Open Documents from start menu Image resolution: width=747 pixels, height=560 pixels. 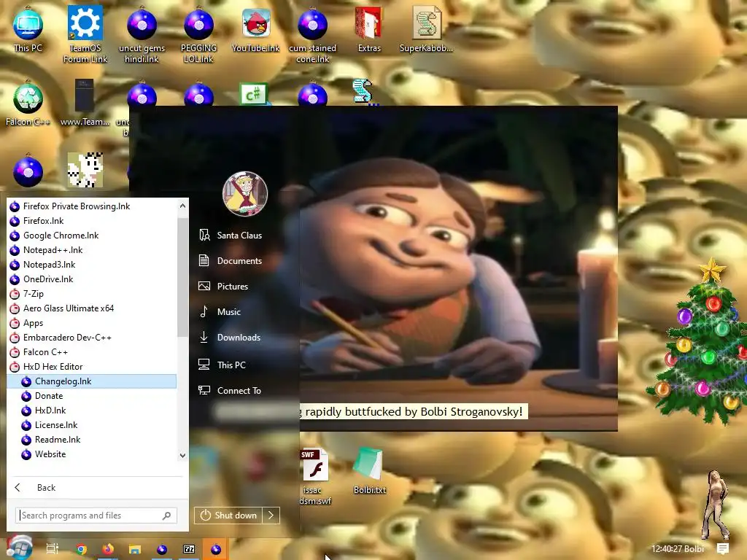[x=231, y=261]
